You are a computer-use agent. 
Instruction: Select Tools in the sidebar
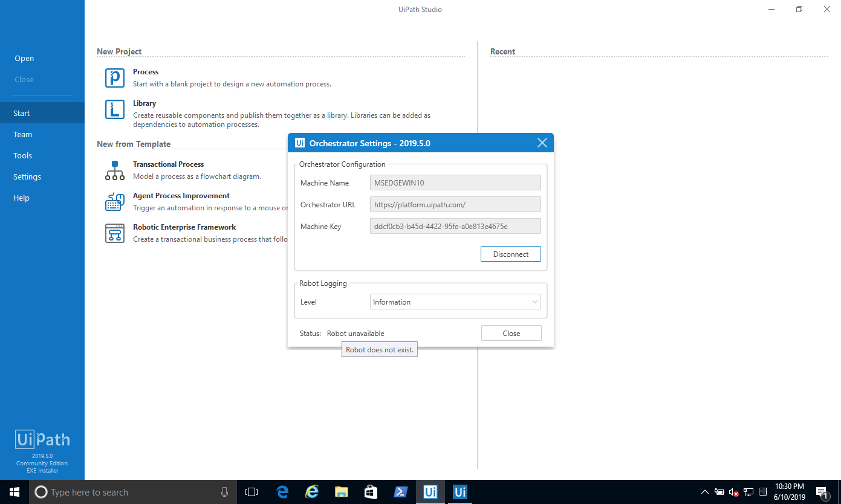coord(22,155)
